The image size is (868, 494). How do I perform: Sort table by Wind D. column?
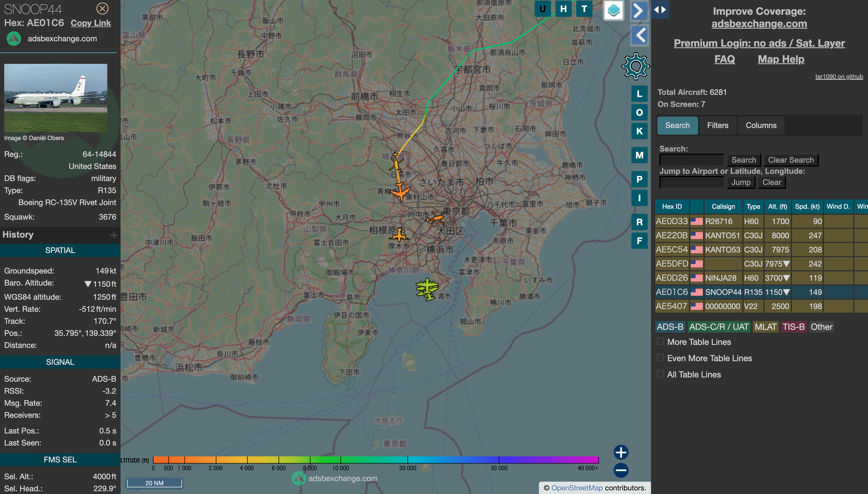tap(838, 207)
